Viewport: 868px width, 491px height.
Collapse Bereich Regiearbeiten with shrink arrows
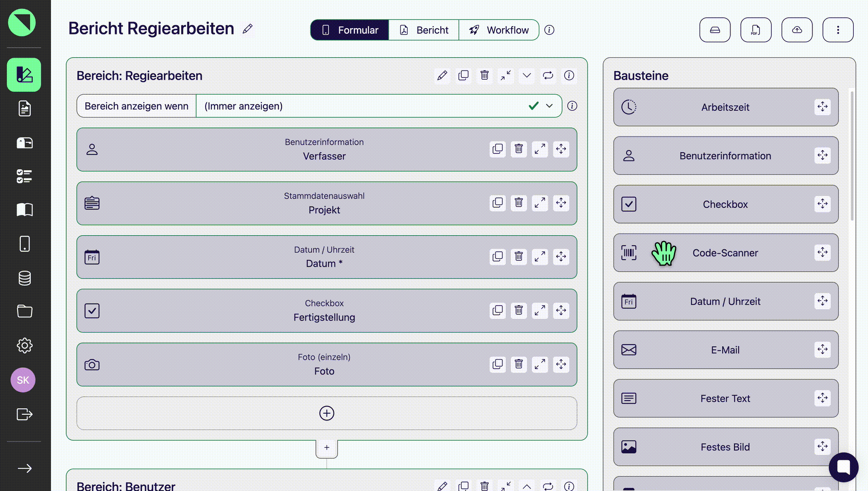tap(505, 75)
